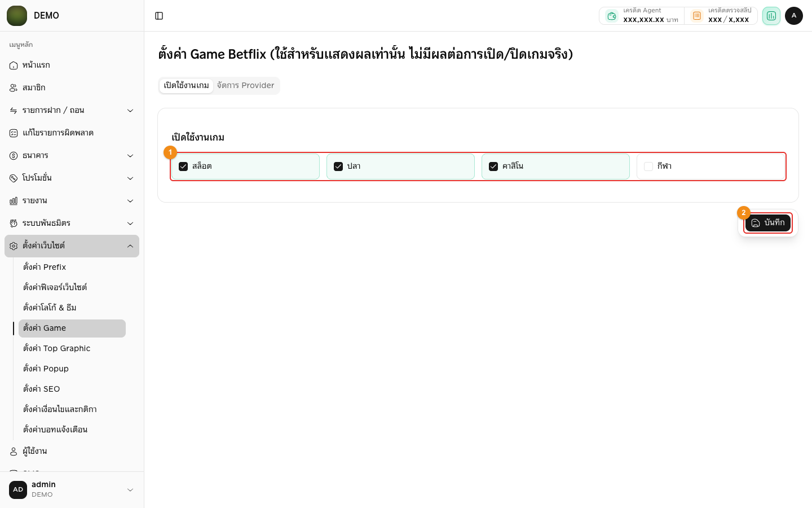
Task: Expand the รายงาน submenu chevron
Action: [130, 201]
